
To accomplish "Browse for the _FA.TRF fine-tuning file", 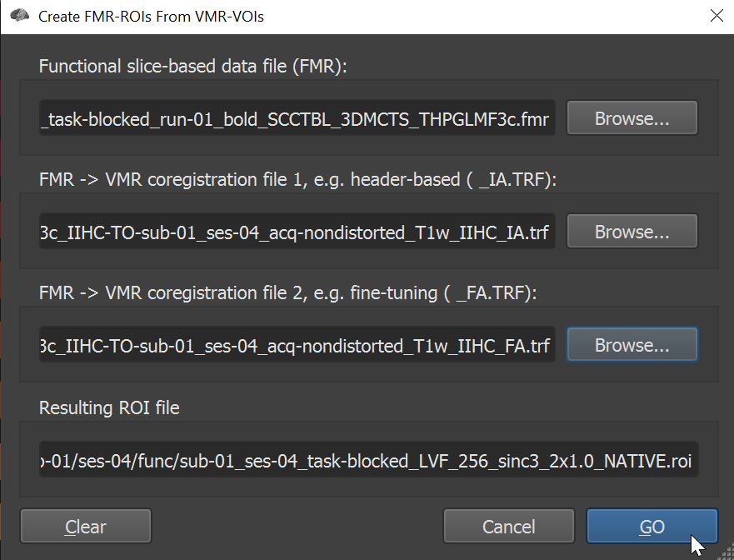I will point(632,345).
